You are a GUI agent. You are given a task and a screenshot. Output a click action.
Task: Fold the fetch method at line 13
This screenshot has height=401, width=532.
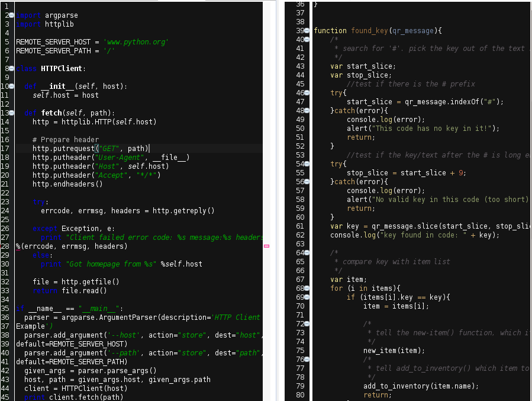(11, 113)
